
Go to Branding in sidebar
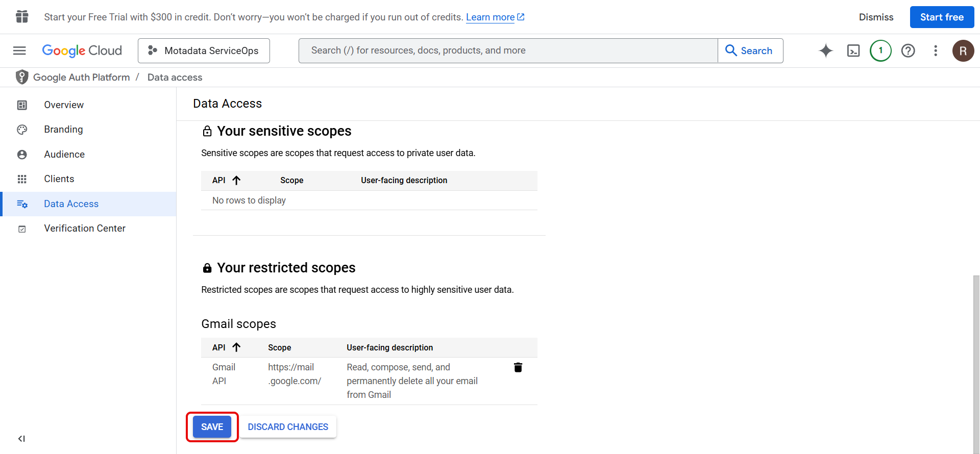click(x=63, y=130)
